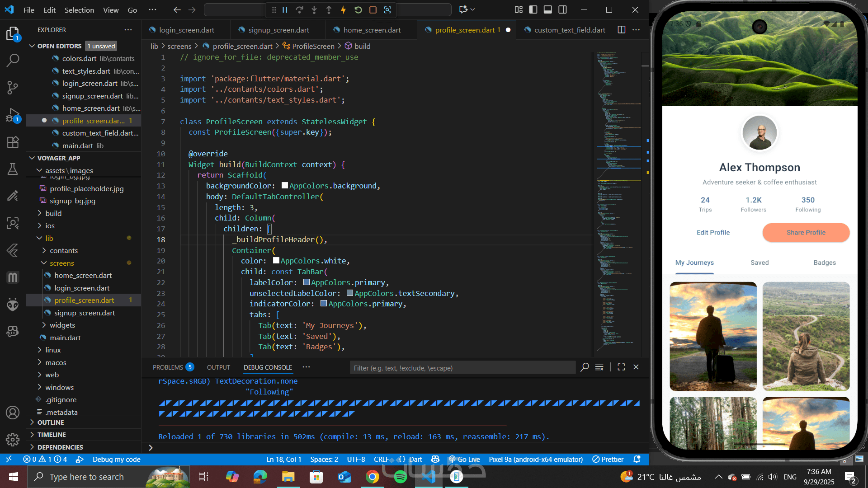Open the Selection menu
This screenshot has width=868, height=488.
[x=79, y=10]
